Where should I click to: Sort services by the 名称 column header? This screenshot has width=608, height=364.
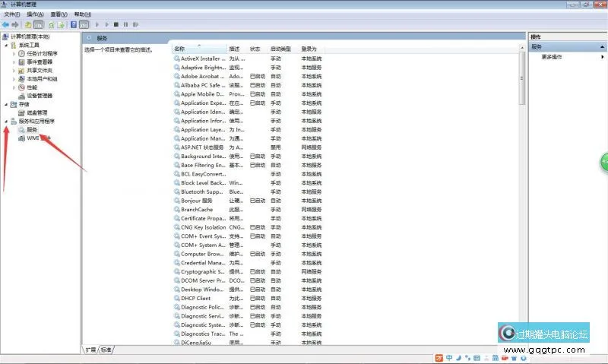(199, 49)
